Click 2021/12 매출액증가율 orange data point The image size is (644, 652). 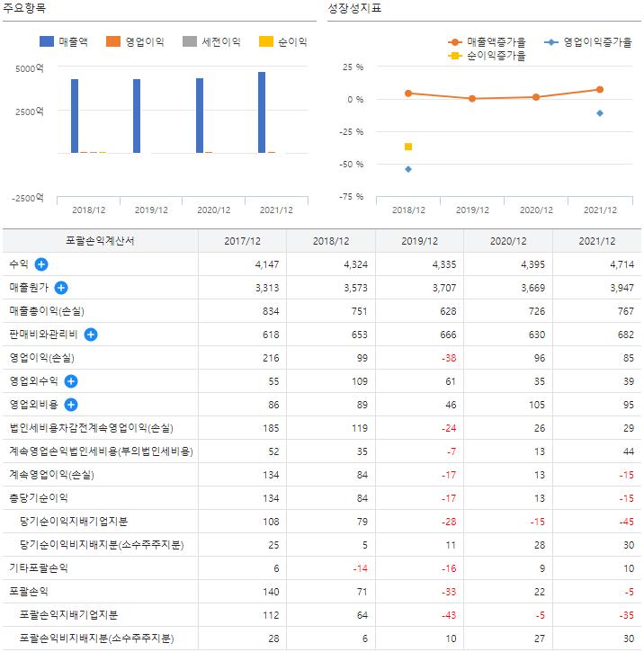coord(600,89)
